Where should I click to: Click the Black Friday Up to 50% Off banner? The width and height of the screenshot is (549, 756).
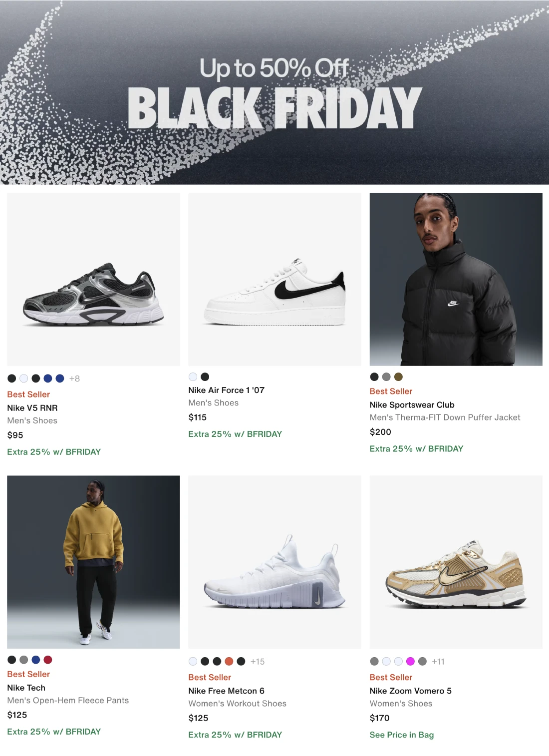coord(274,92)
